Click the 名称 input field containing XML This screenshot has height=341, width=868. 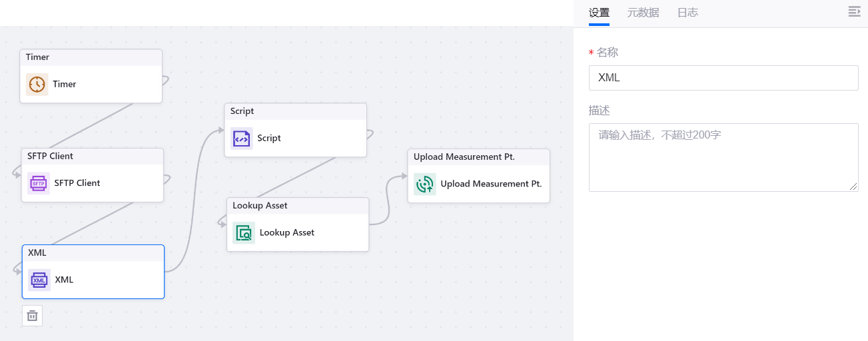[723, 78]
